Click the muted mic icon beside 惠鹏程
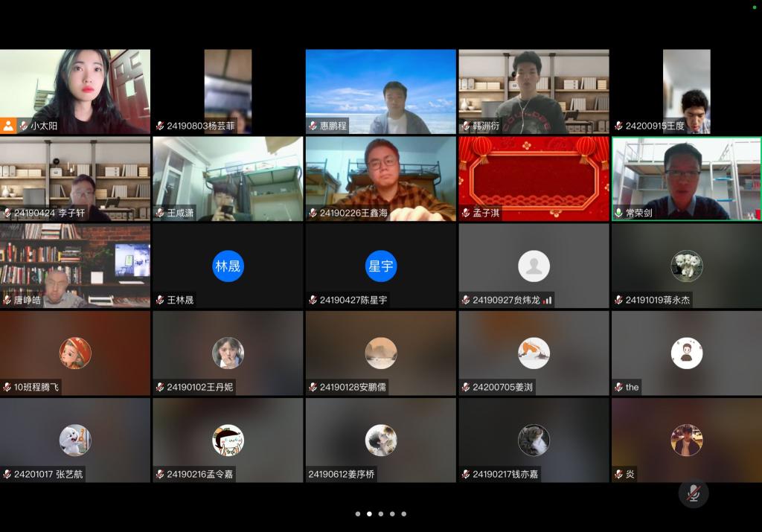Image resolution: width=762 pixels, height=532 pixels. (x=313, y=126)
